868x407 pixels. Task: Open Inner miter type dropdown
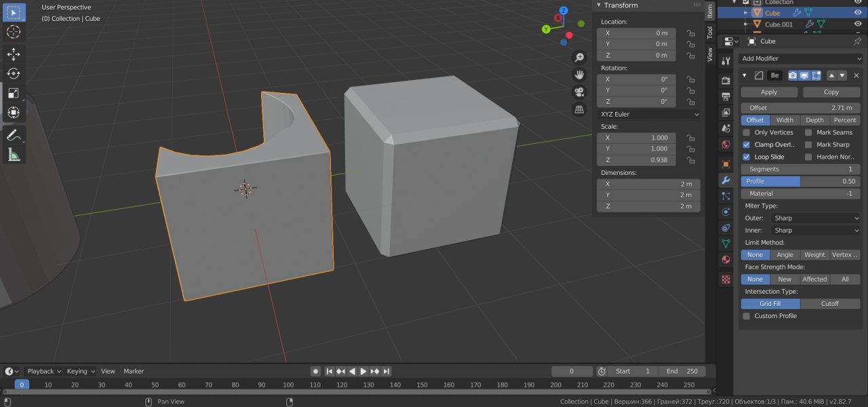(x=816, y=231)
